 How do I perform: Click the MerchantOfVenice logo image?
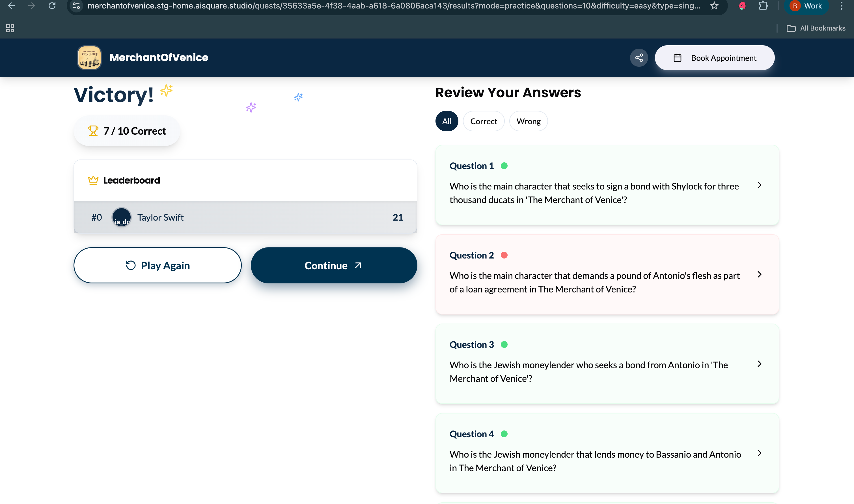[89, 58]
